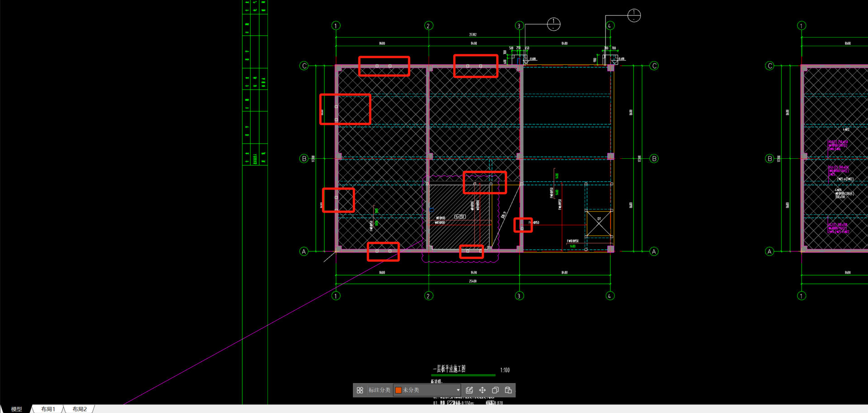Select the 25400 overall dimension text
This screenshot has height=413, width=868.
[473, 281]
